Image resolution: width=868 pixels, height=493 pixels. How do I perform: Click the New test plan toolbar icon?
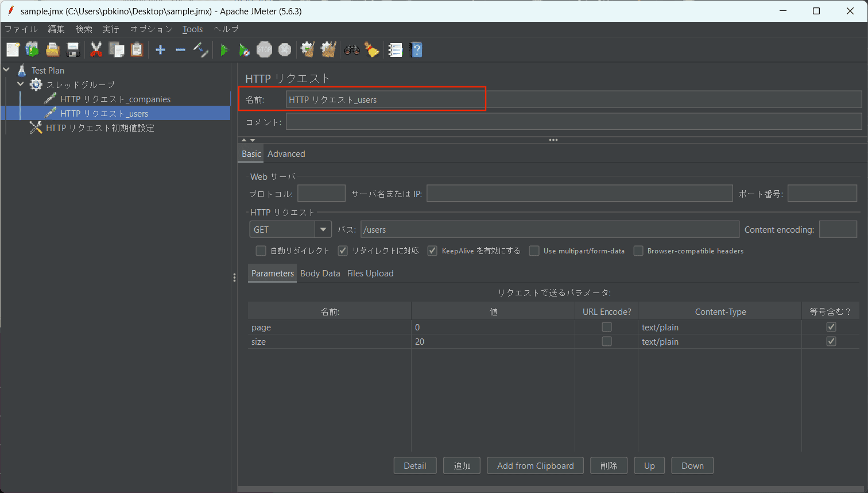pos(13,50)
